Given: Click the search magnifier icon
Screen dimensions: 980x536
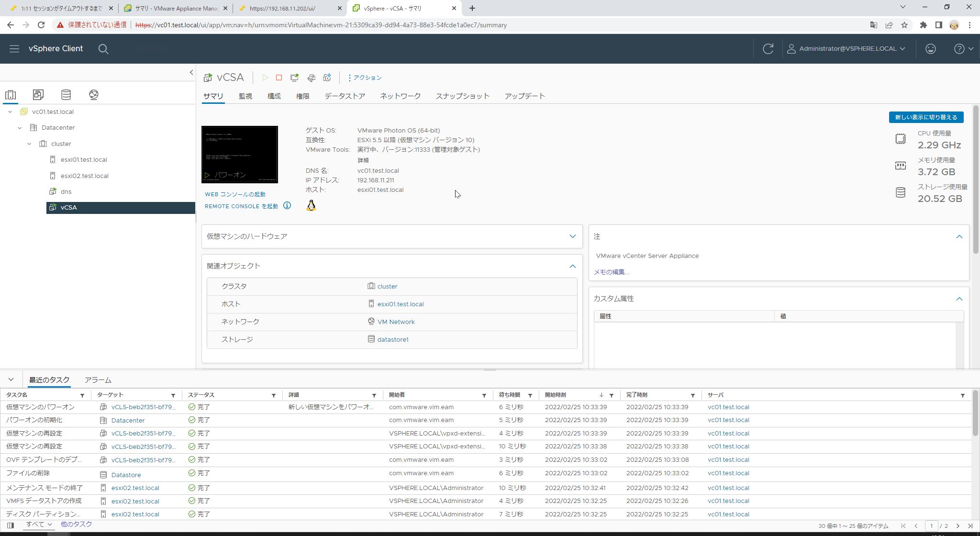Looking at the screenshot, I should (103, 49).
